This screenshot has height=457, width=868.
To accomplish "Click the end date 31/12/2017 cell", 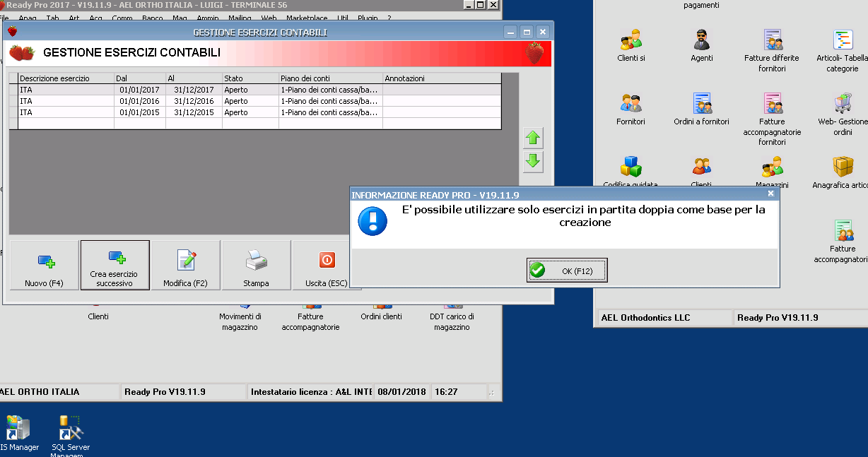I will point(194,90).
